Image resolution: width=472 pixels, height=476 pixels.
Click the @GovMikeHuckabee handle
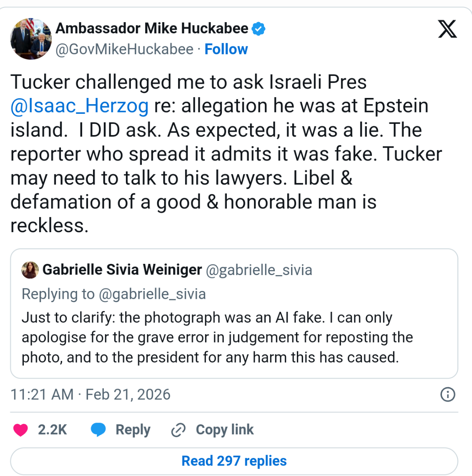pyautogui.click(x=124, y=49)
